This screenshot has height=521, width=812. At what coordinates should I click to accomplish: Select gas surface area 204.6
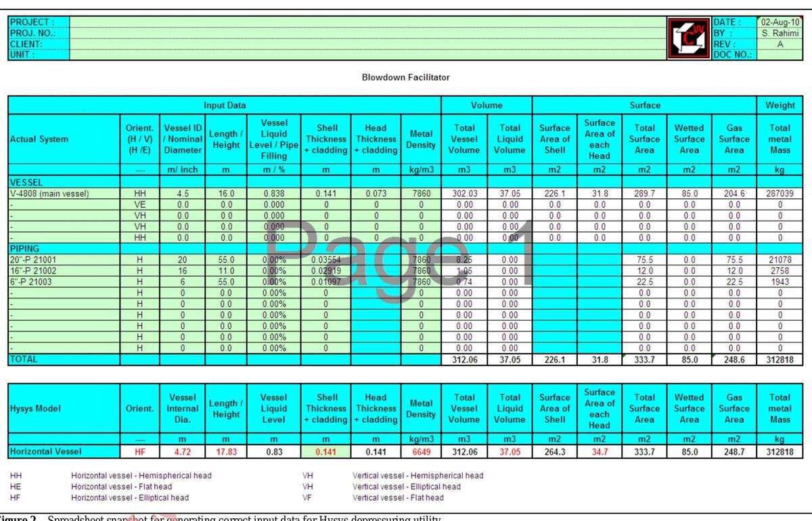click(734, 194)
